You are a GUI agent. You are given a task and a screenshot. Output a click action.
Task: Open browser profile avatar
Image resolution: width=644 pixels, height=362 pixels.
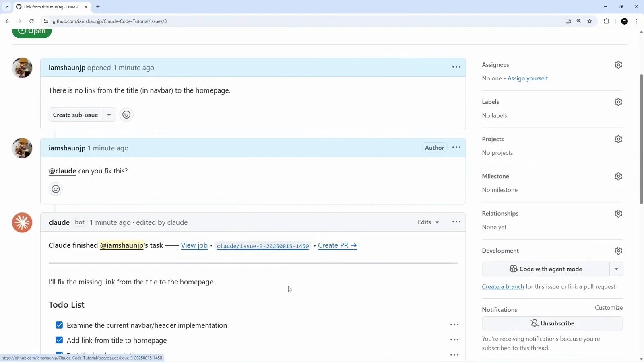(x=624, y=21)
